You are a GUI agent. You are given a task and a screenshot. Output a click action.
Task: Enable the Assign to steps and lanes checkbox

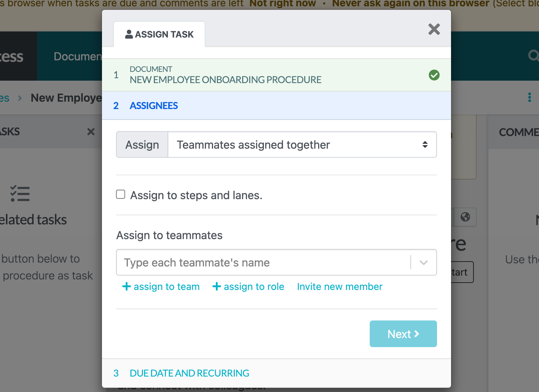point(120,194)
